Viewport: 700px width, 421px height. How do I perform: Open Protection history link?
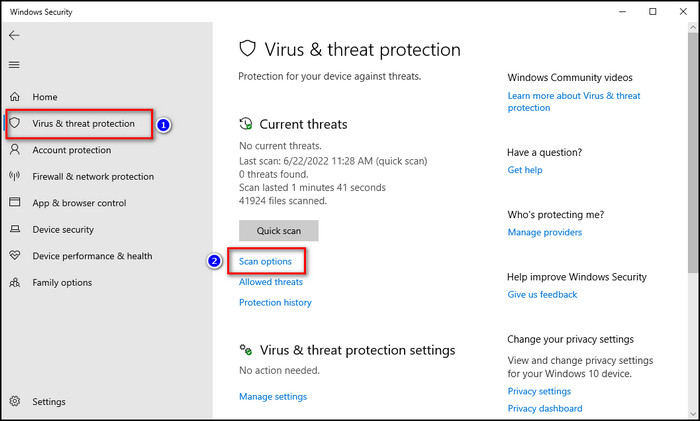point(275,302)
